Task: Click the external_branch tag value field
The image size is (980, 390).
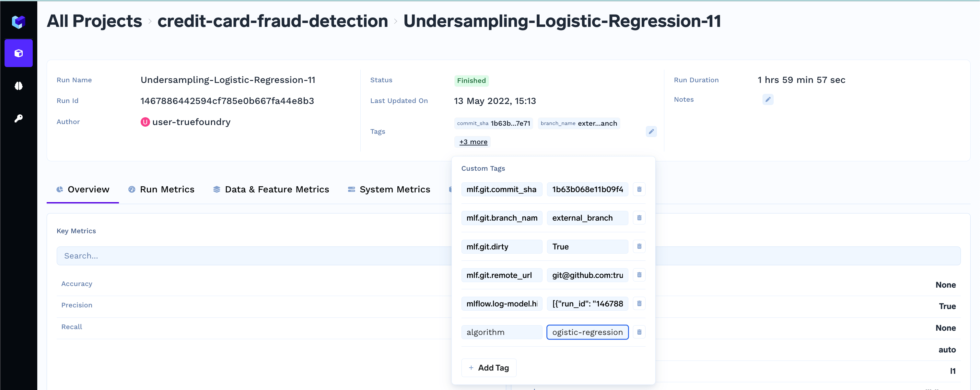Action: pos(587,218)
